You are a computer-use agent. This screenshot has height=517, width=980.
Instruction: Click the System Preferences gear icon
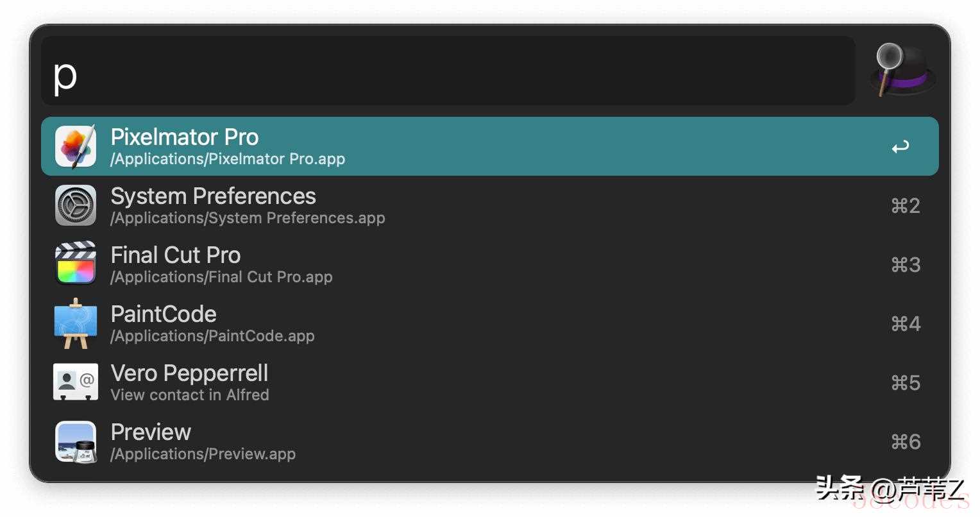pos(76,205)
